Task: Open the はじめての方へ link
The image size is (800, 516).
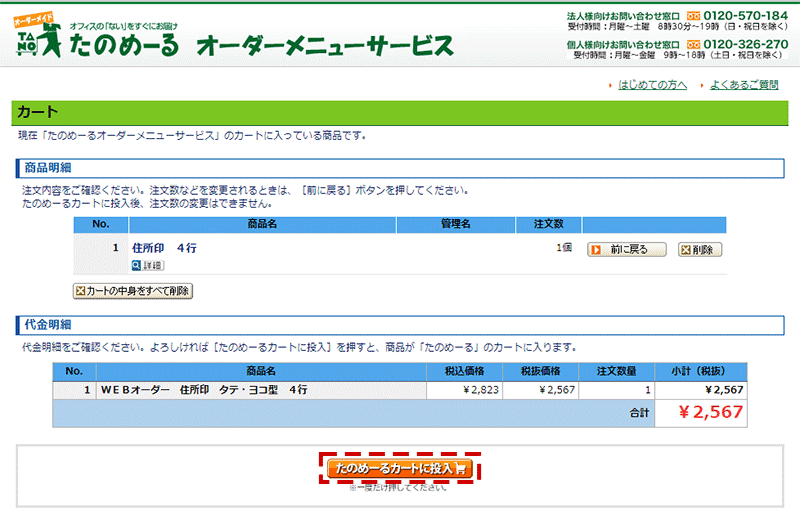Action: tap(652, 85)
